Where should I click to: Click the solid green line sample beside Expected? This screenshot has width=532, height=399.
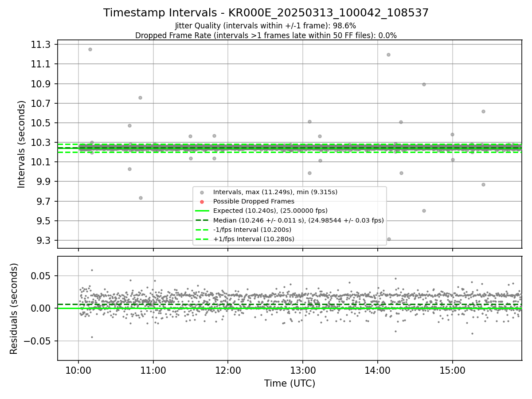(202, 211)
